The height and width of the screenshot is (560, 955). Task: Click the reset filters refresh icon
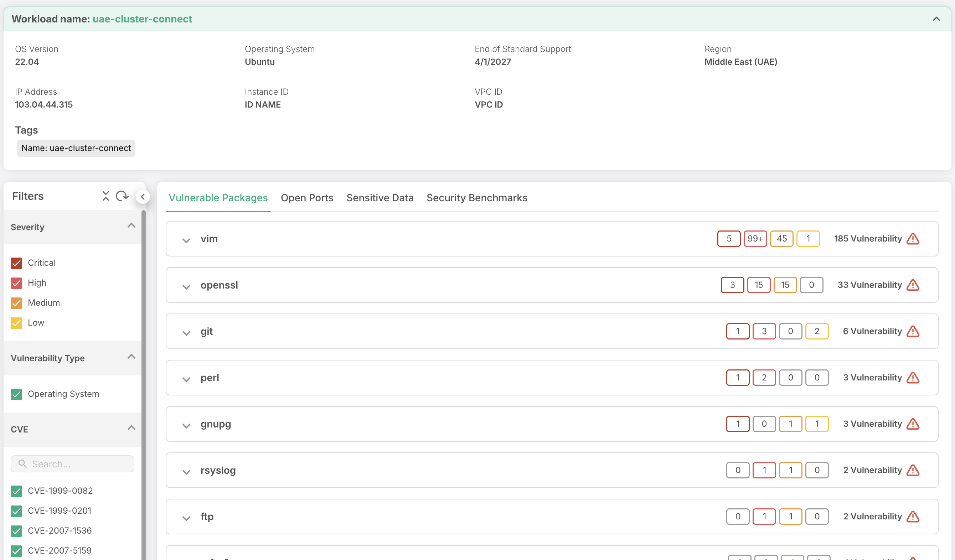click(x=122, y=196)
